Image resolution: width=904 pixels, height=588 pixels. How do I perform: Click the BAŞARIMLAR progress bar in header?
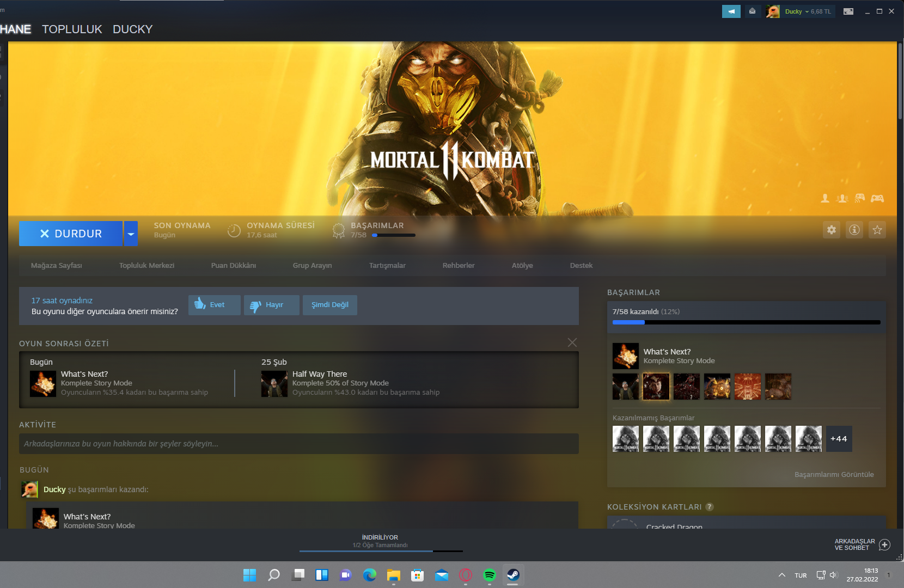pyautogui.click(x=394, y=235)
